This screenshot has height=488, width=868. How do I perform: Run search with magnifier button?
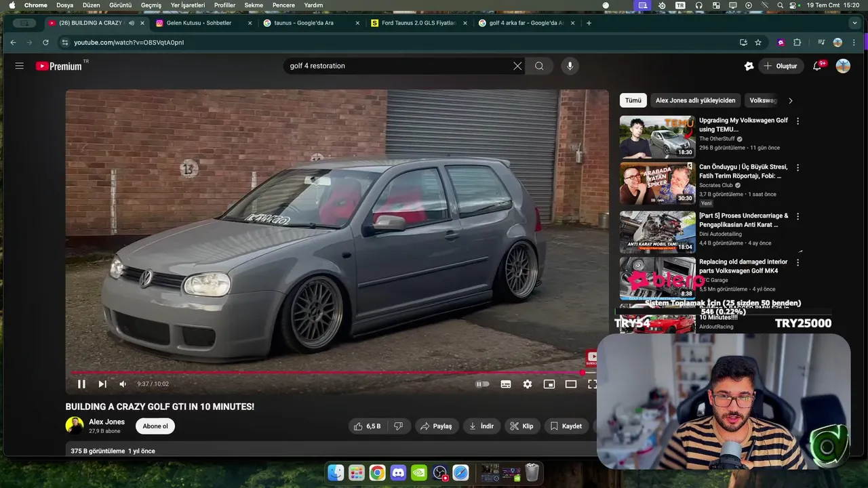click(x=539, y=66)
